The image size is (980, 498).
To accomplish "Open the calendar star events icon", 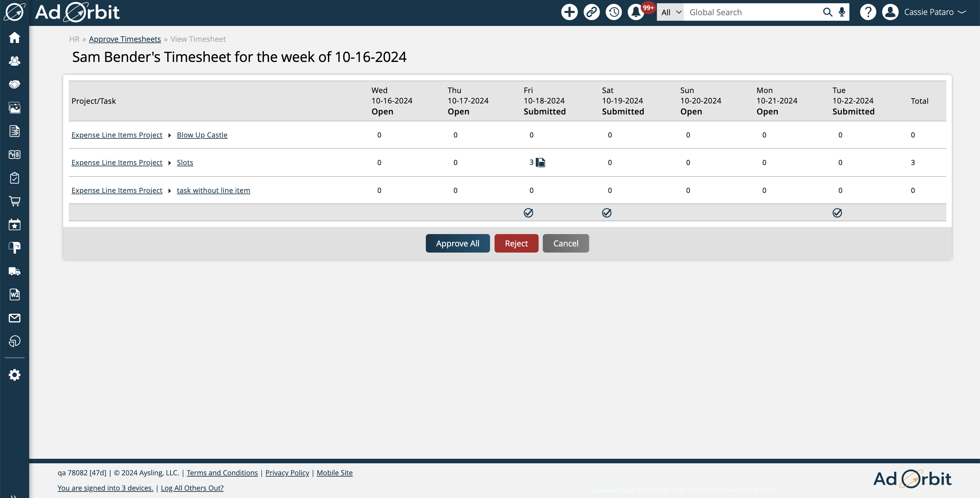I will pyautogui.click(x=15, y=225).
